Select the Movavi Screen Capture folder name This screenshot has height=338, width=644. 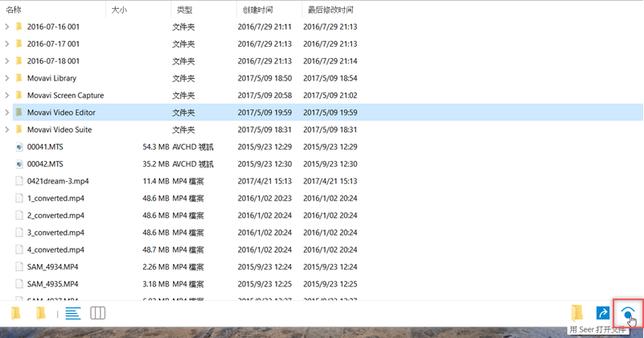[x=66, y=96]
